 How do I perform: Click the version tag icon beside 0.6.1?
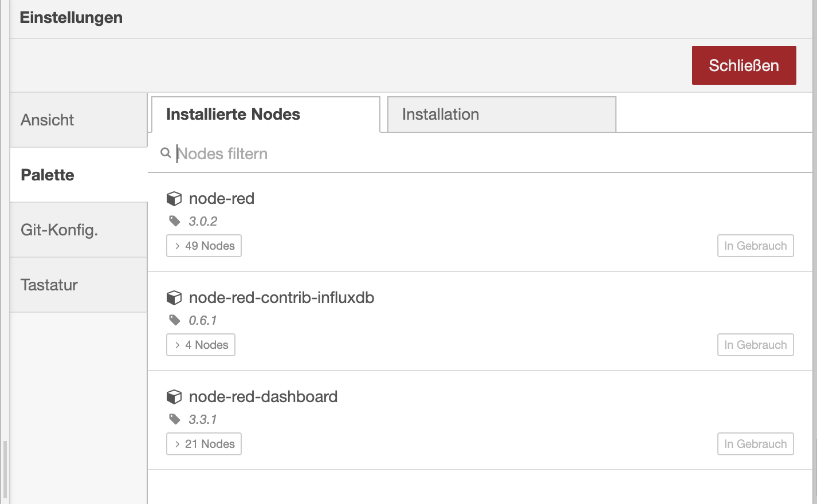(175, 320)
